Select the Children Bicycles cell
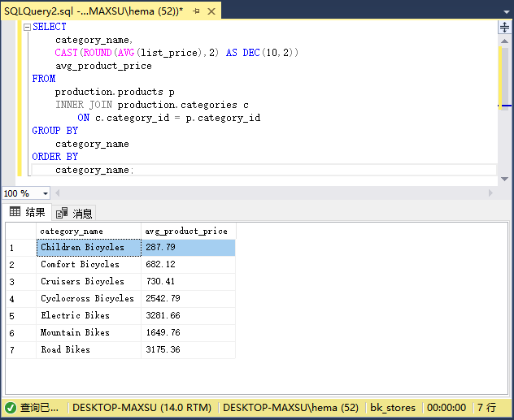514x420 pixels. pos(89,248)
